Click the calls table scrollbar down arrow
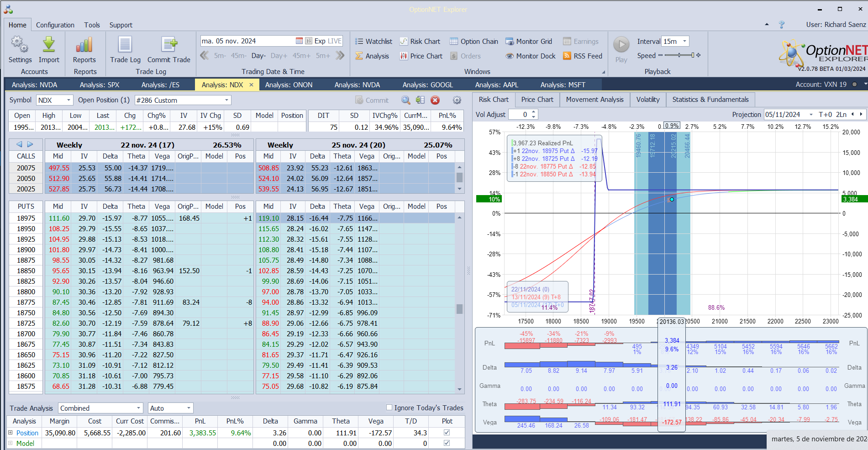Image resolution: width=868 pixels, height=450 pixels. click(x=459, y=189)
